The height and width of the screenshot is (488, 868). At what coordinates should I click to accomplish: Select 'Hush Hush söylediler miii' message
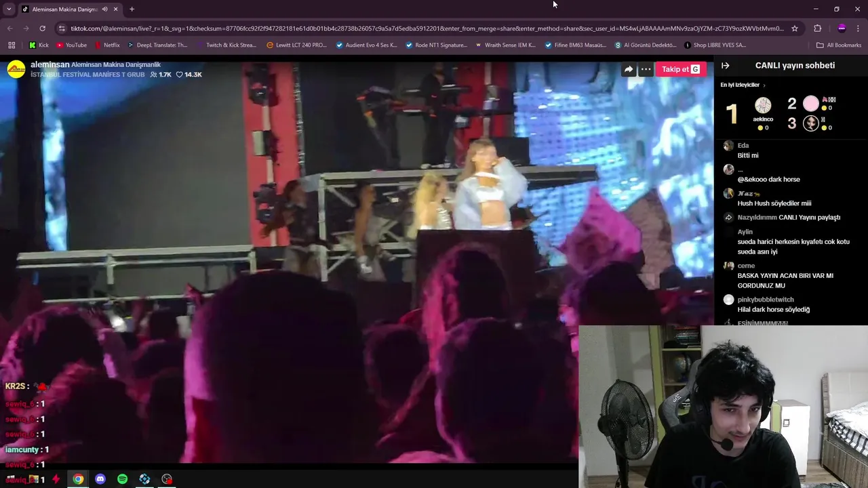[774, 203]
